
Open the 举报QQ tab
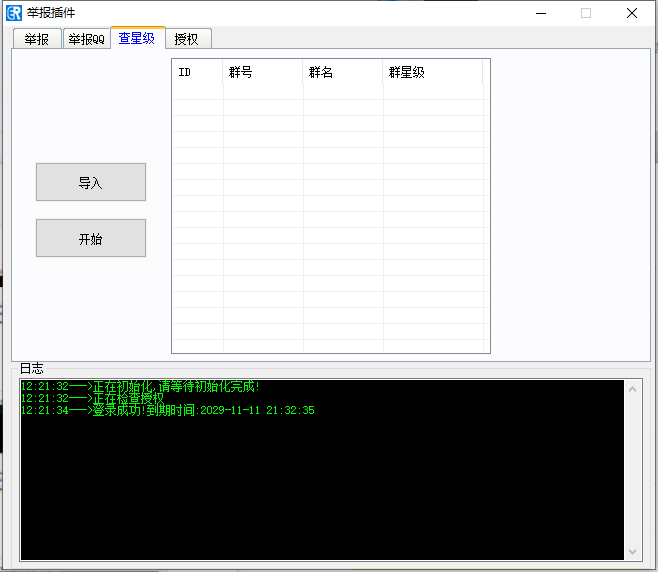click(x=86, y=39)
